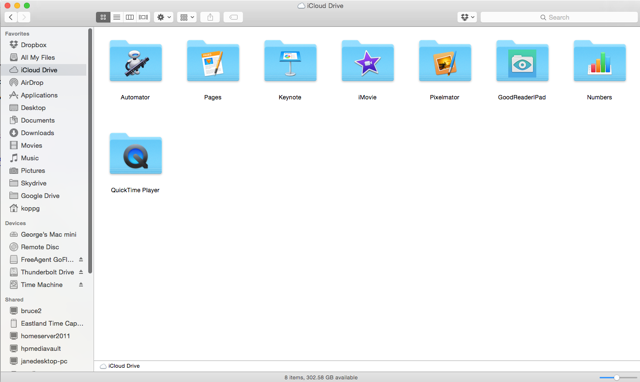Viewport: 640px width, 382px height.
Task: Select Remote Disc in sidebar
Action: pos(44,247)
